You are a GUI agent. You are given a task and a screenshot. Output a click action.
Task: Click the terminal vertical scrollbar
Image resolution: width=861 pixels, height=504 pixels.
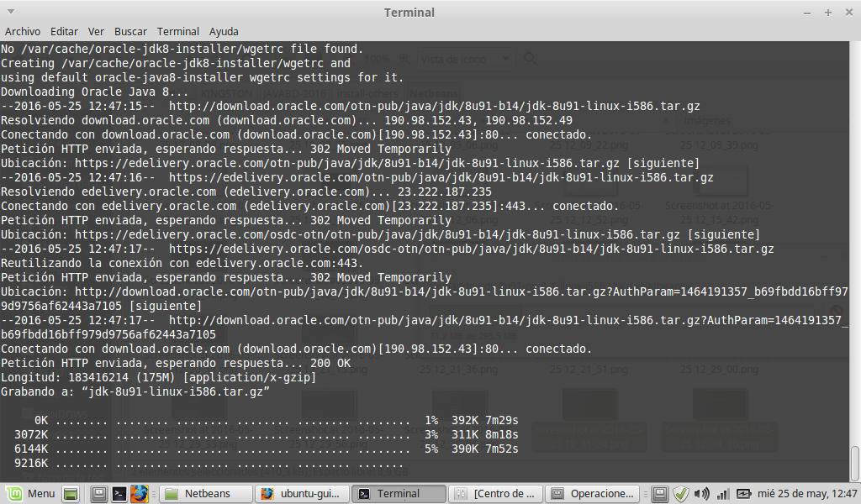coord(855,462)
